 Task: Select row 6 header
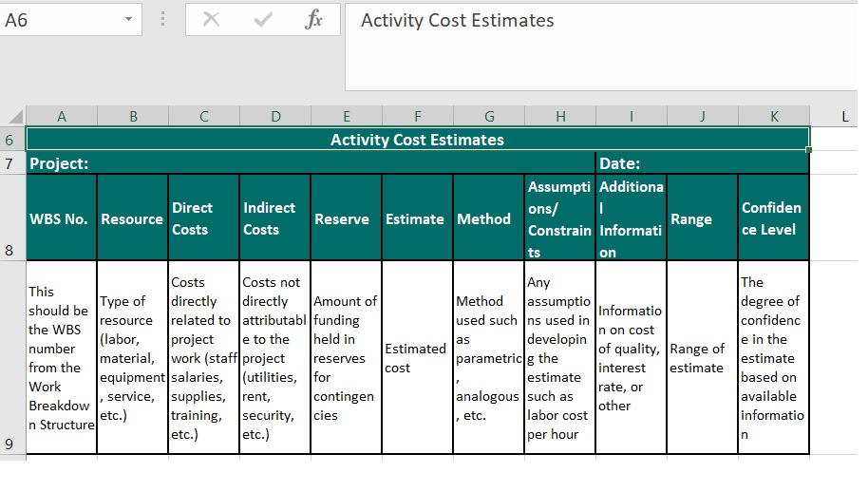click(x=11, y=140)
